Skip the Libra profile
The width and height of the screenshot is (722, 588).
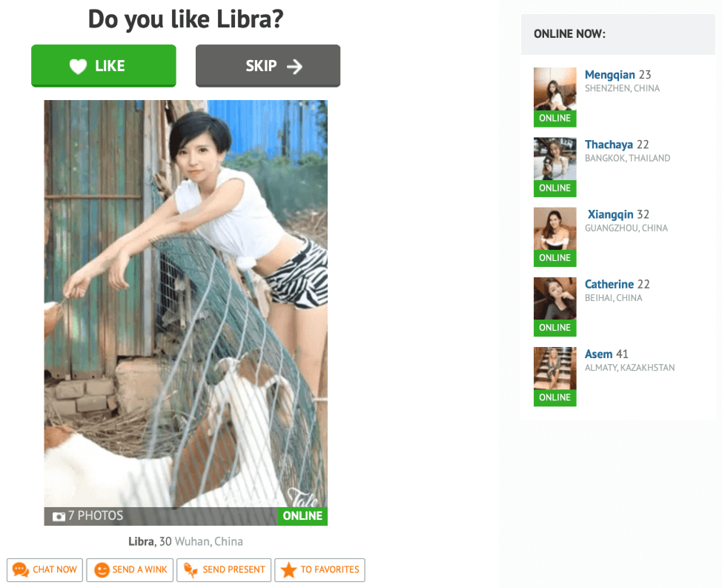click(x=268, y=66)
